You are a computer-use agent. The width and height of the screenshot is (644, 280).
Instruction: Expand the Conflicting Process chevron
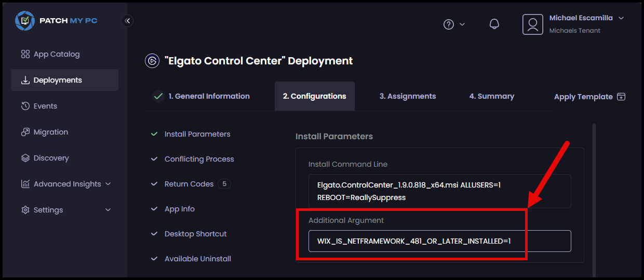(x=154, y=159)
